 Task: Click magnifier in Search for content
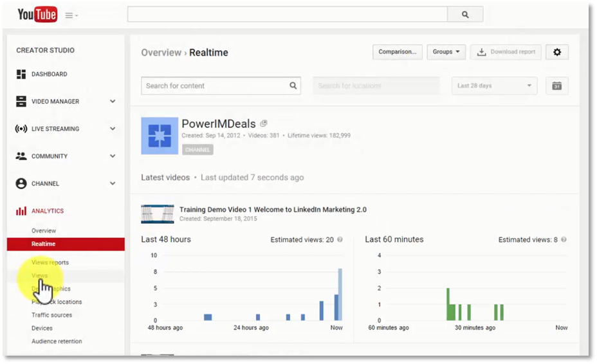click(x=293, y=86)
